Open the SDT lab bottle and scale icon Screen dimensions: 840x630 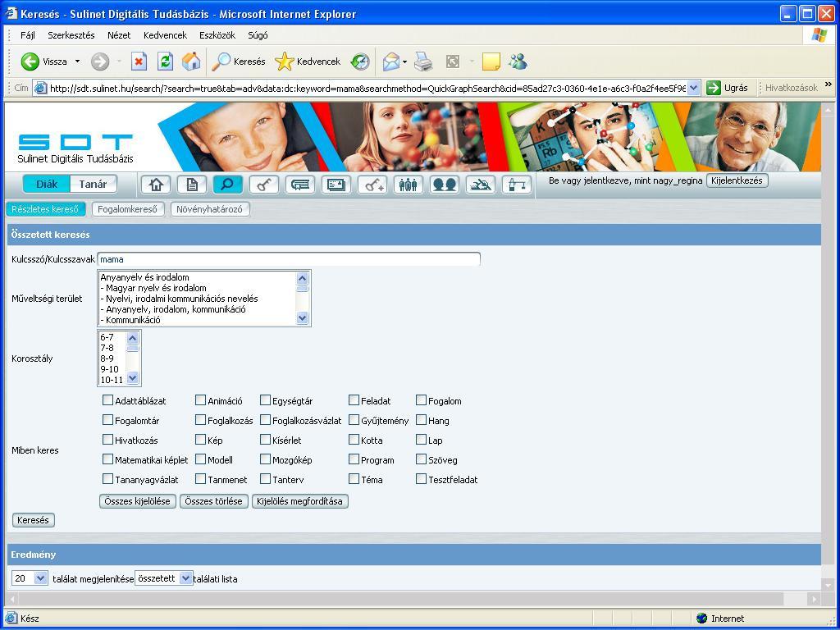point(517,185)
